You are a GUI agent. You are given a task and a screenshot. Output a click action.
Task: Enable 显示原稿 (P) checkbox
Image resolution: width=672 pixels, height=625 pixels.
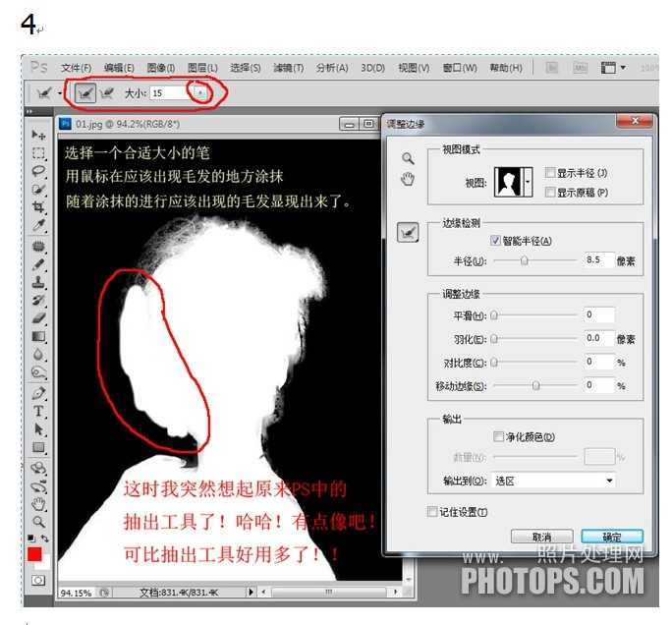click(549, 192)
